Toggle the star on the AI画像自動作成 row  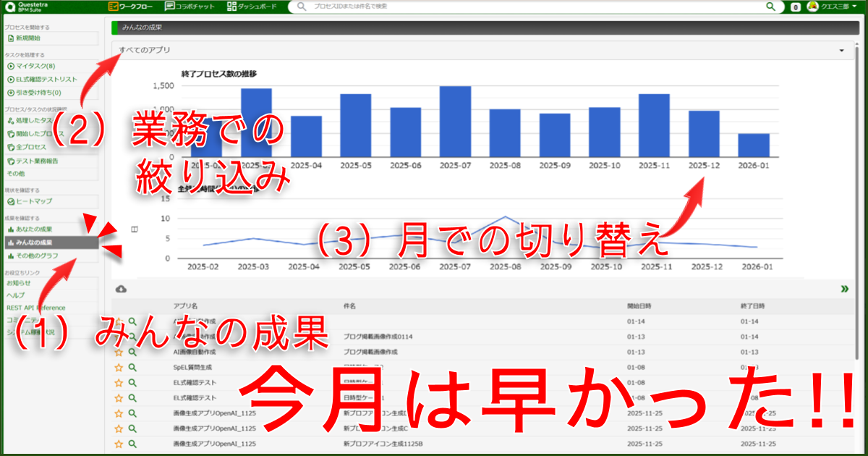click(x=119, y=352)
